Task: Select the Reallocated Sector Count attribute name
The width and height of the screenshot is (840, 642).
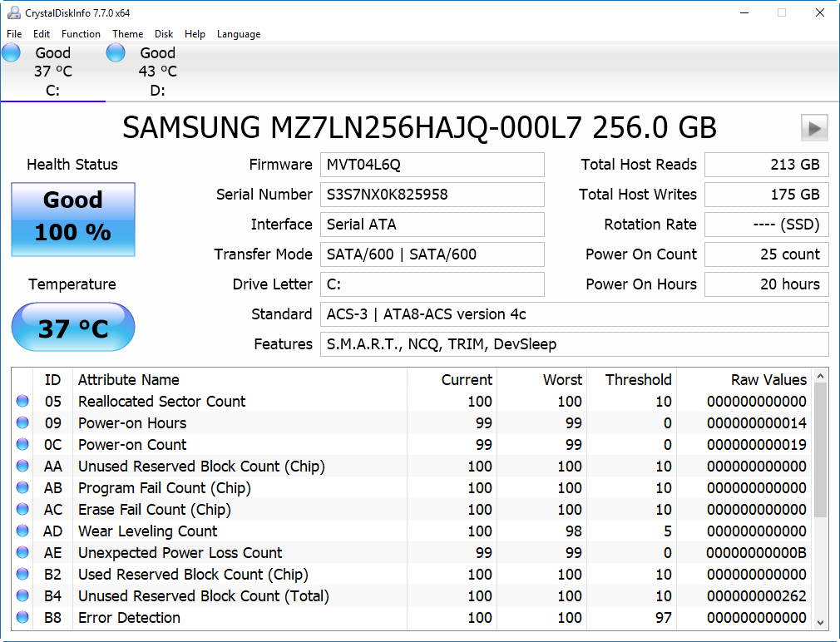Action: coord(162,401)
